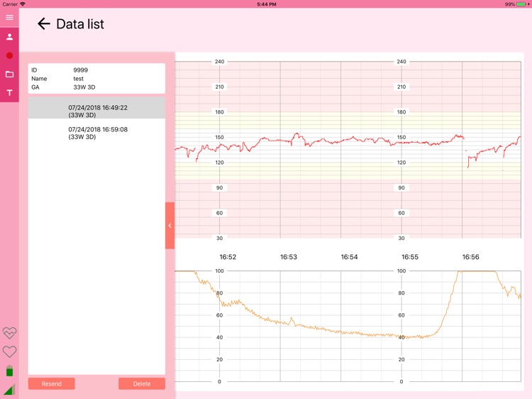Tap the ID value 9999

(x=80, y=70)
